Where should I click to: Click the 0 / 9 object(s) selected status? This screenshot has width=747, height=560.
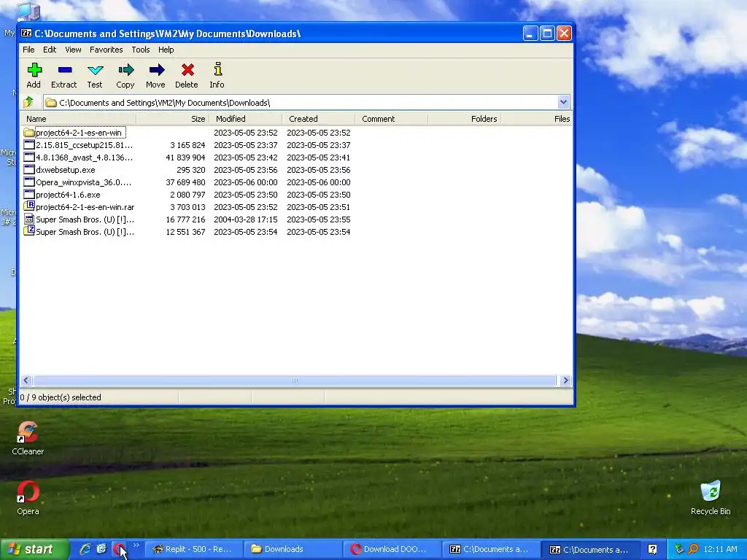coord(61,397)
